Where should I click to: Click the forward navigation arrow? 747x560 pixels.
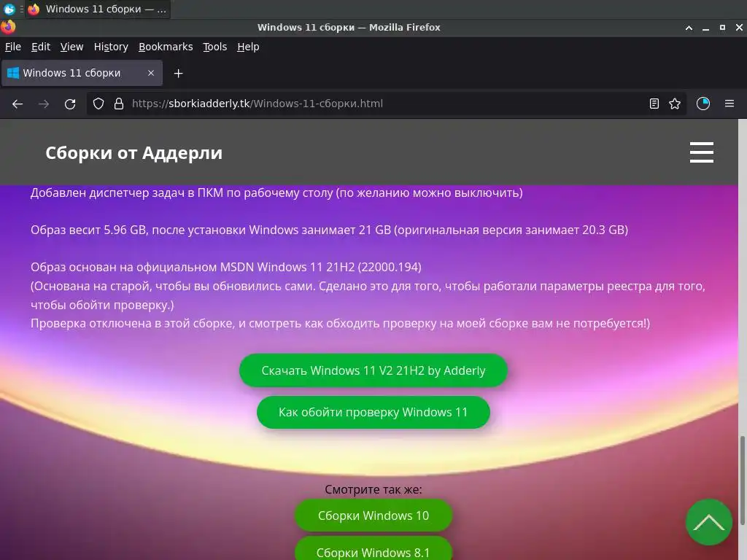pos(44,104)
